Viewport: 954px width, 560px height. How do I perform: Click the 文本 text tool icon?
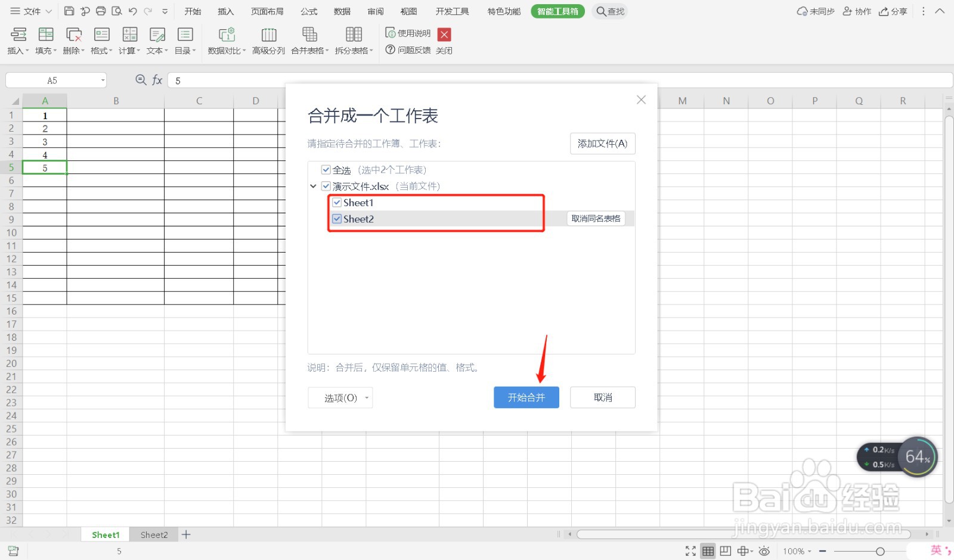[x=157, y=35]
